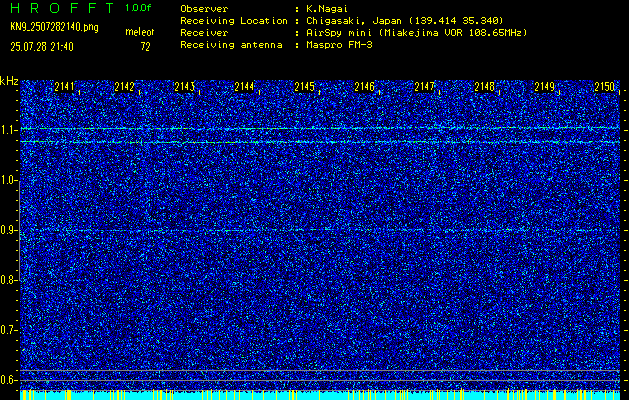This screenshot has width=629, height=400.
Task: Click the HROFFT title text
Action: 62,8
